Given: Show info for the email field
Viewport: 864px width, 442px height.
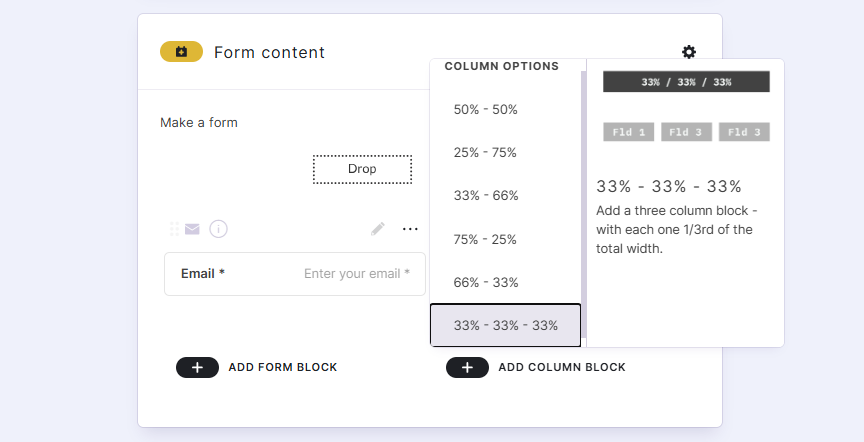Looking at the screenshot, I should pos(218,229).
